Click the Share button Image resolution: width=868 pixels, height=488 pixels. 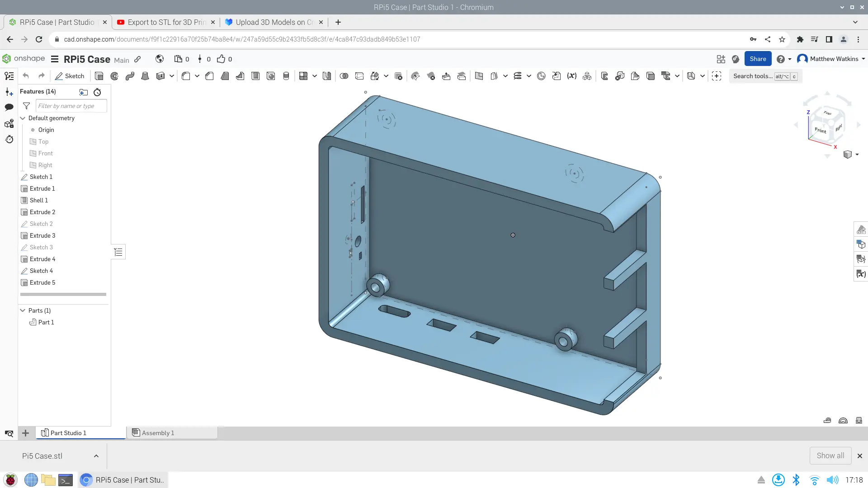[758, 59]
